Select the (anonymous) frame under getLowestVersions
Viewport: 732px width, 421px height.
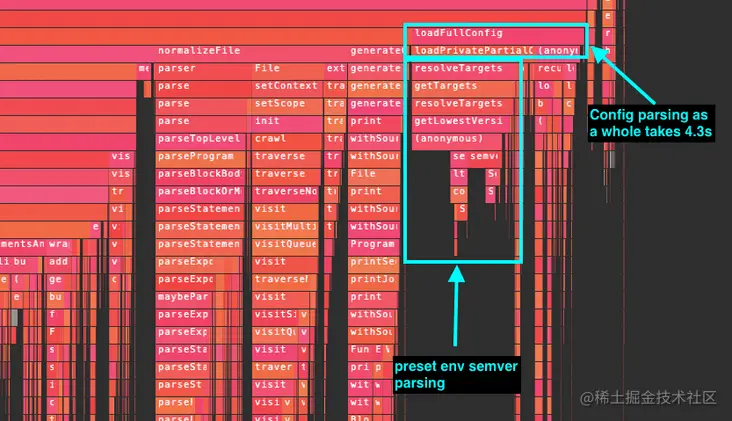(457, 139)
